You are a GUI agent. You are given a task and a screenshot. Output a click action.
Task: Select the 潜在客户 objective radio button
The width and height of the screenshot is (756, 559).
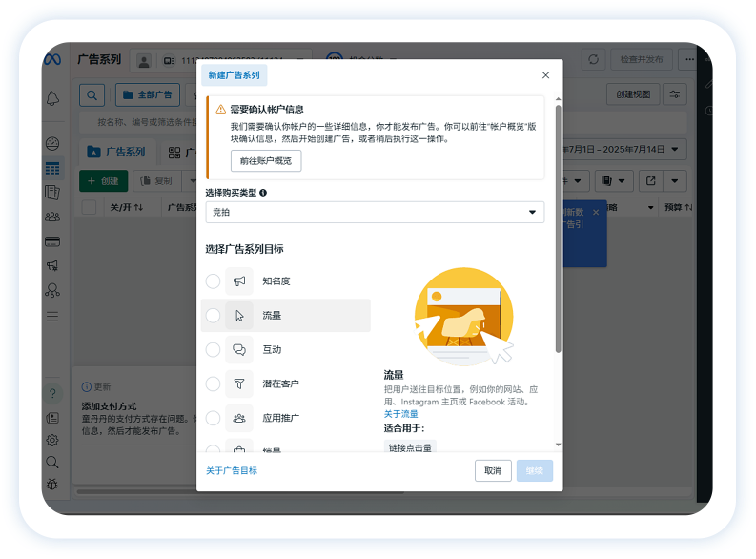(x=213, y=383)
